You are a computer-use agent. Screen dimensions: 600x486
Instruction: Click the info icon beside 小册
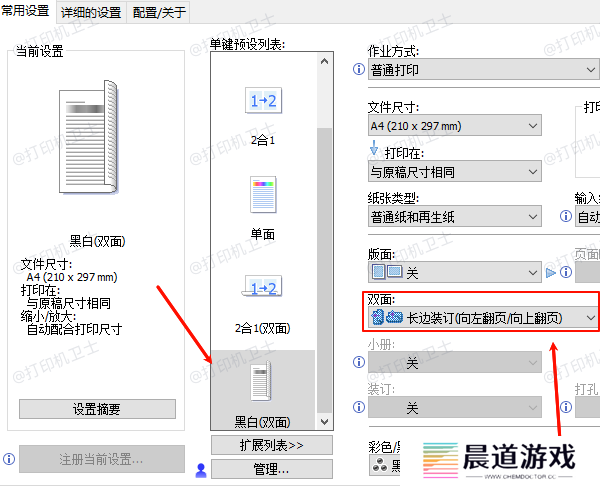point(359,362)
